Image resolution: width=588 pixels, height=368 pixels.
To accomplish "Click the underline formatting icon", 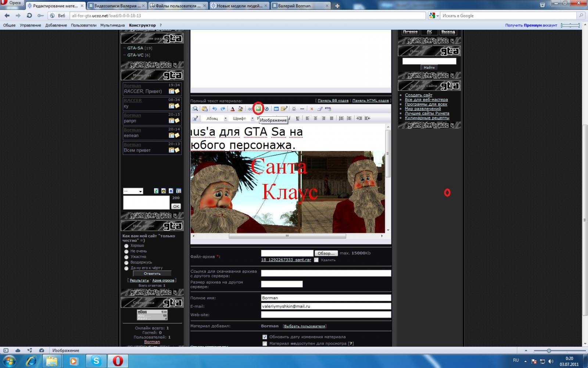I will click(x=297, y=118).
